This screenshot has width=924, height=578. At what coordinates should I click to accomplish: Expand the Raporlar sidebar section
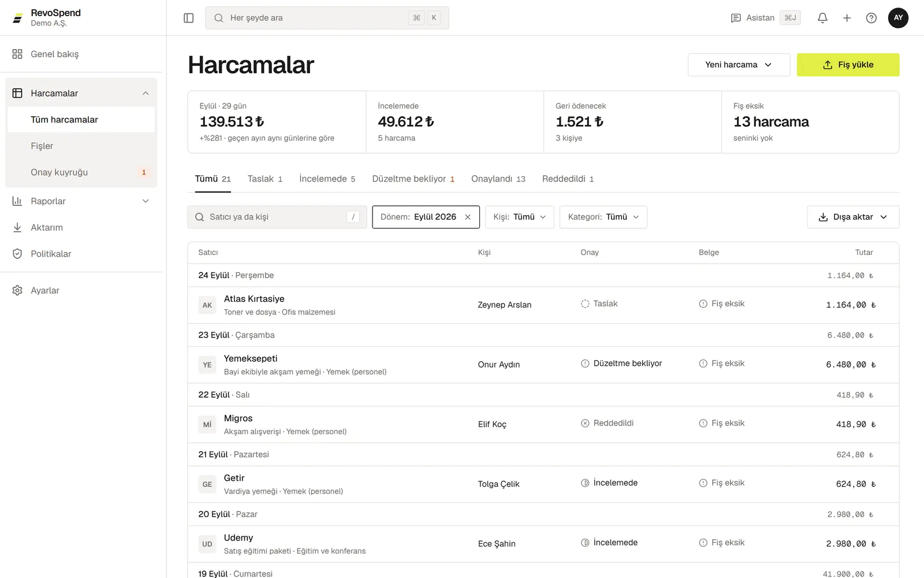click(146, 201)
